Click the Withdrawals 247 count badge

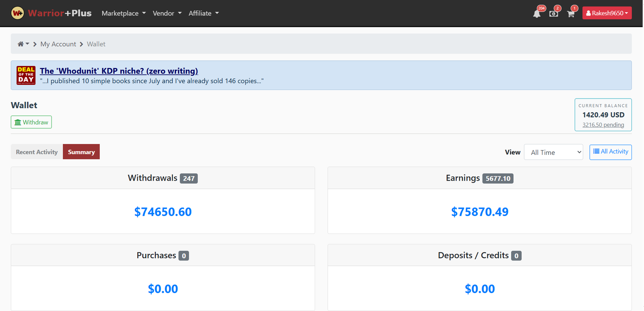pos(189,178)
